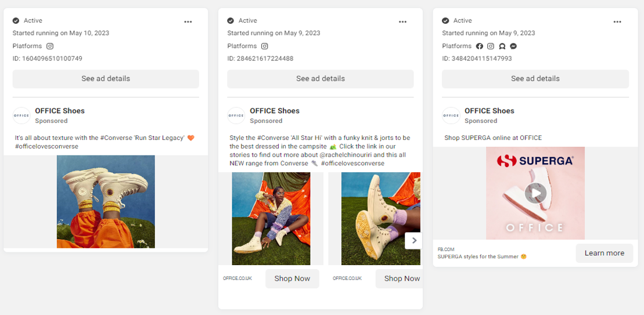644x315 pixels.
Task: Click the Instagram platform icon on the May 10 ad
Action: click(x=50, y=46)
